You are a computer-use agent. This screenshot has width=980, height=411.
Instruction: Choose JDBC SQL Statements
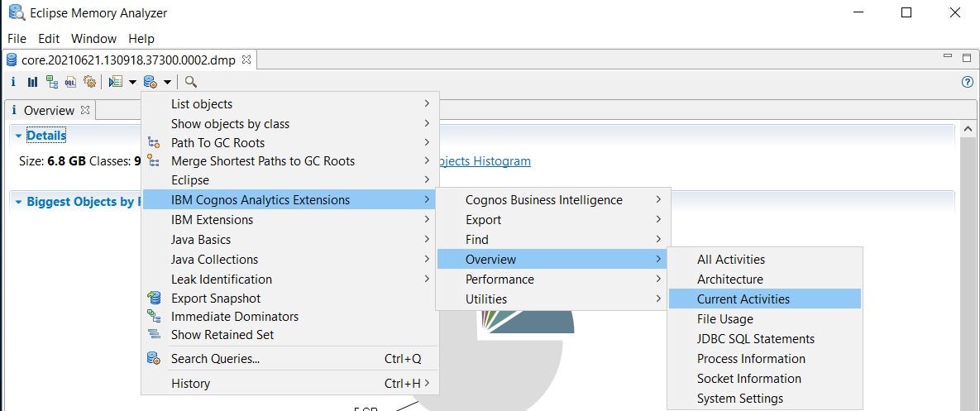click(x=765, y=339)
